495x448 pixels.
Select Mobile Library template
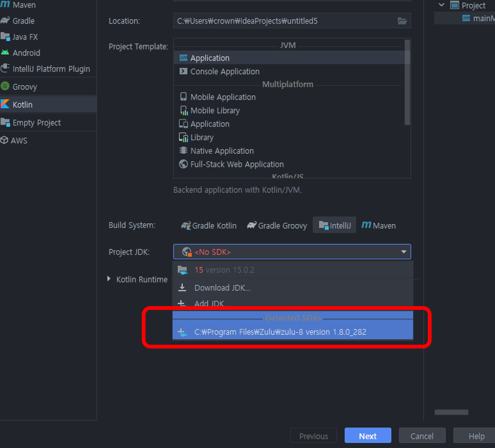point(289,111)
